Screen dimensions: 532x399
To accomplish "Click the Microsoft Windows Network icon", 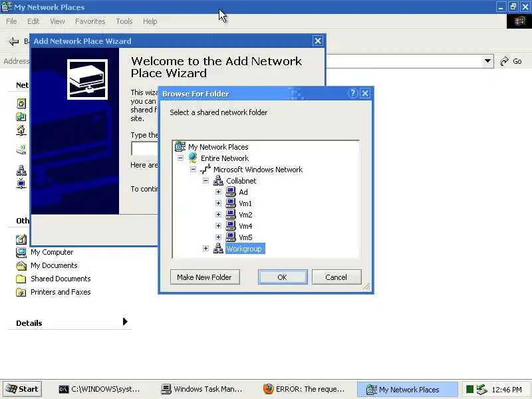I will (x=205, y=169).
